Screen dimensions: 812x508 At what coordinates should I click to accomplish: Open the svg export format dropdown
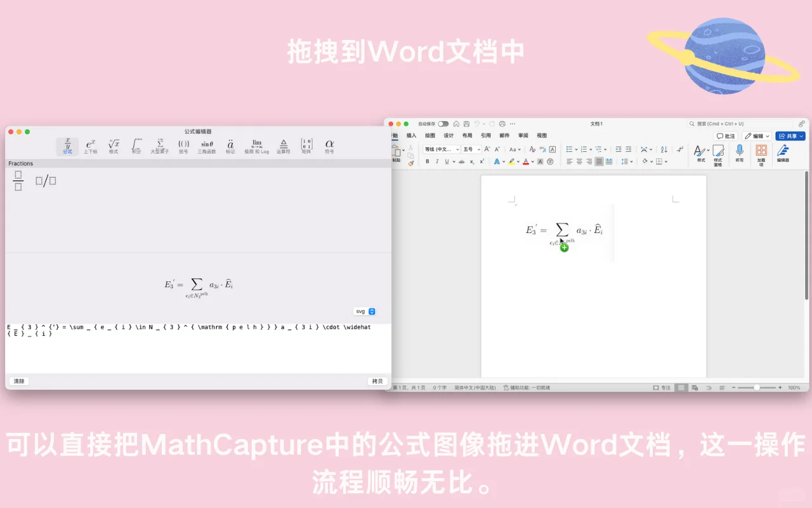coord(363,311)
